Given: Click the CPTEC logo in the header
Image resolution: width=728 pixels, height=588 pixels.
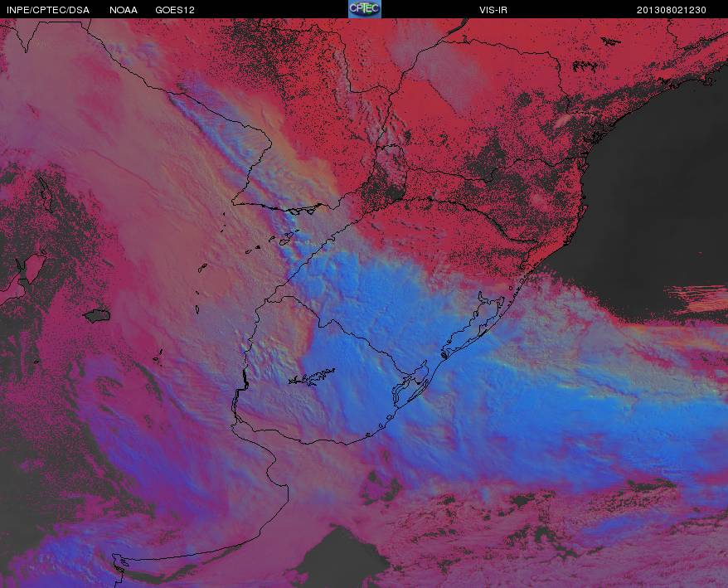Looking at the screenshot, I should tap(365, 9).
